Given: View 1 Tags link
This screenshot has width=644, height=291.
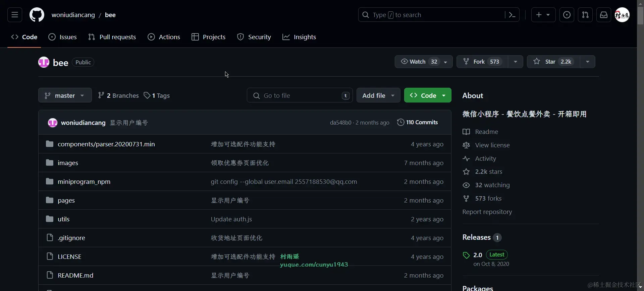Looking at the screenshot, I should click(x=157, y=95).
